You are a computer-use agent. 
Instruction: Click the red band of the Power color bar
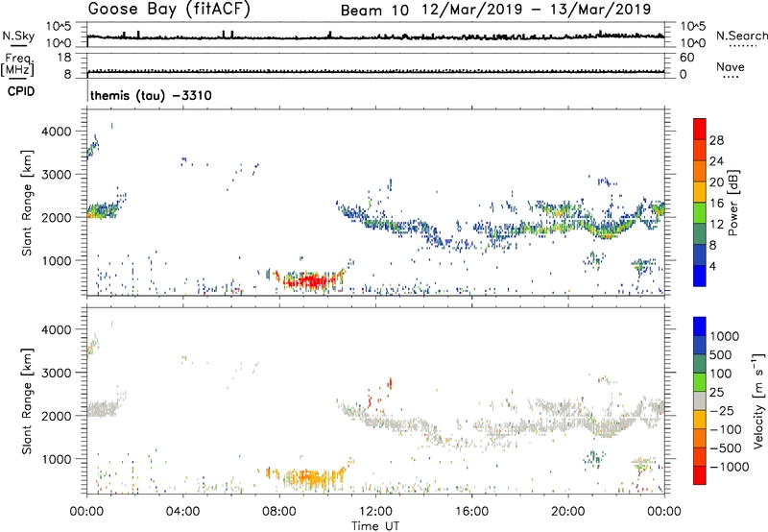pyautogui.click(x=700, y=129)
